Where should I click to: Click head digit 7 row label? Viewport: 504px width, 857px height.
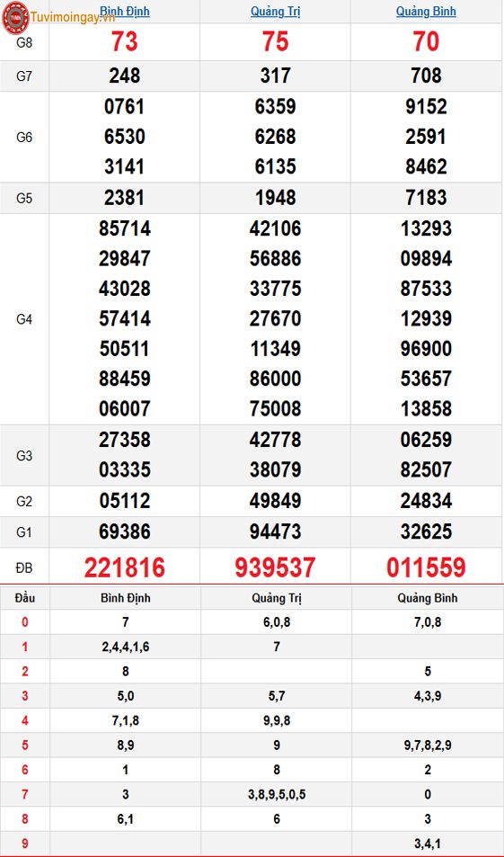[25, 794]
